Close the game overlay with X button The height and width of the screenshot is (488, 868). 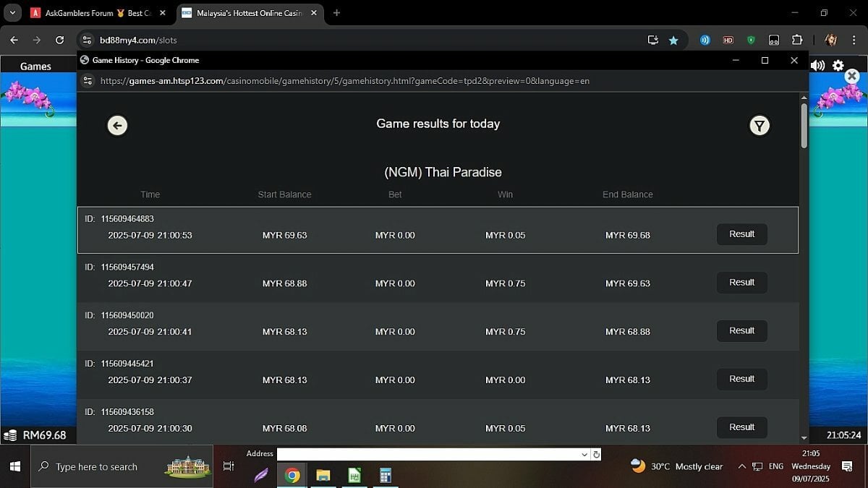[851, 76]
